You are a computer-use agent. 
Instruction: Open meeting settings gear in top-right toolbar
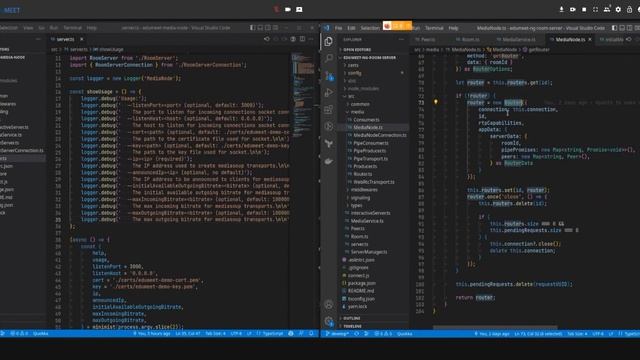(618, 9)
